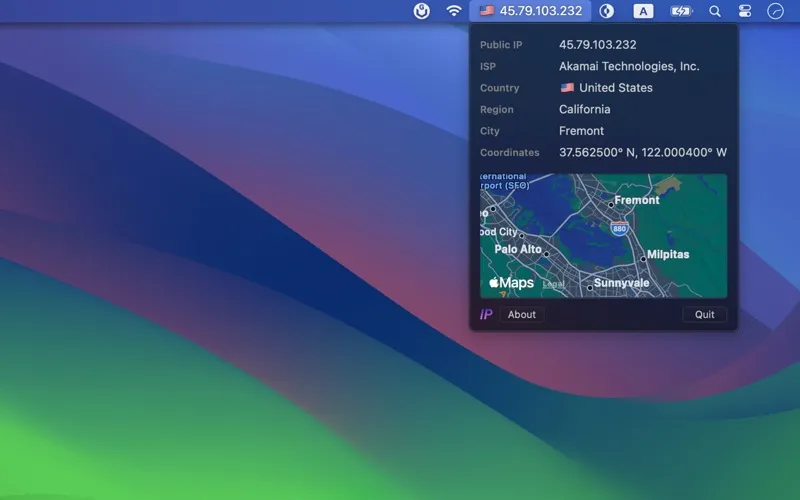Click the purple IP logo in panel footer
Screen dimensions: 800x500
click(486, 314)
